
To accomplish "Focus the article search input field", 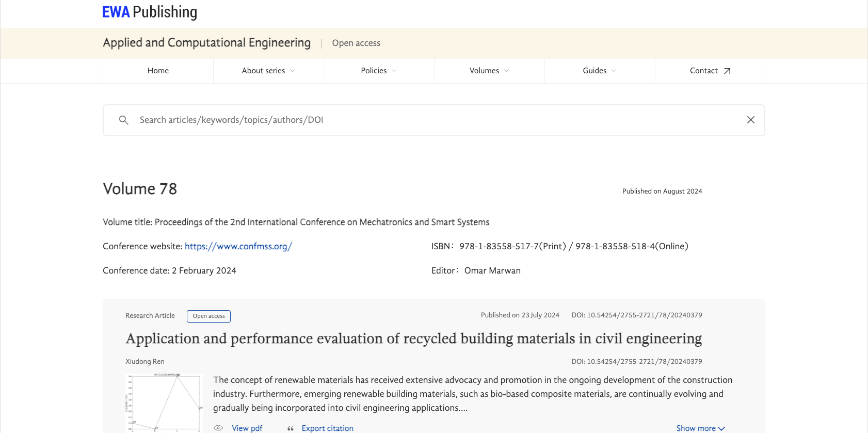I will (433, 120).
